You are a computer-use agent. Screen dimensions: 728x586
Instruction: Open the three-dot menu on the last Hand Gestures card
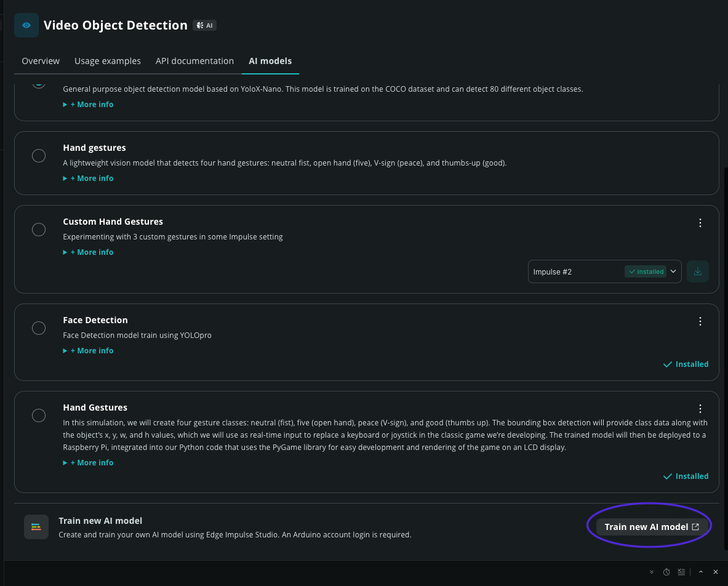(x=700, y=409)
